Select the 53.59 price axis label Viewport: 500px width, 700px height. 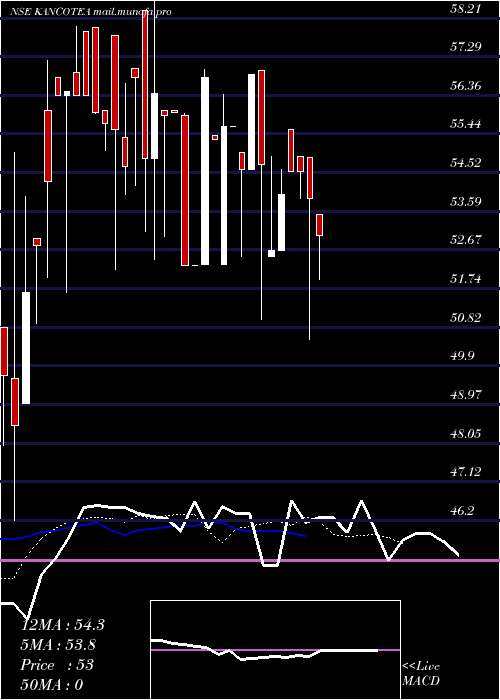[466, 201]
